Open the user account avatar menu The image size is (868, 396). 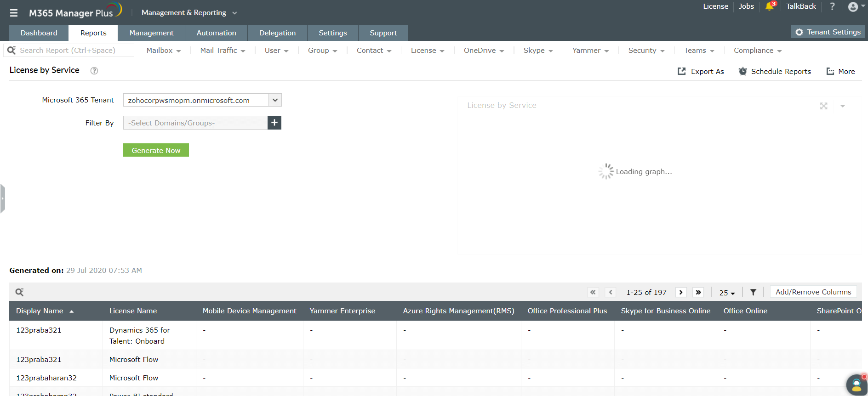[x=853, y=7]
